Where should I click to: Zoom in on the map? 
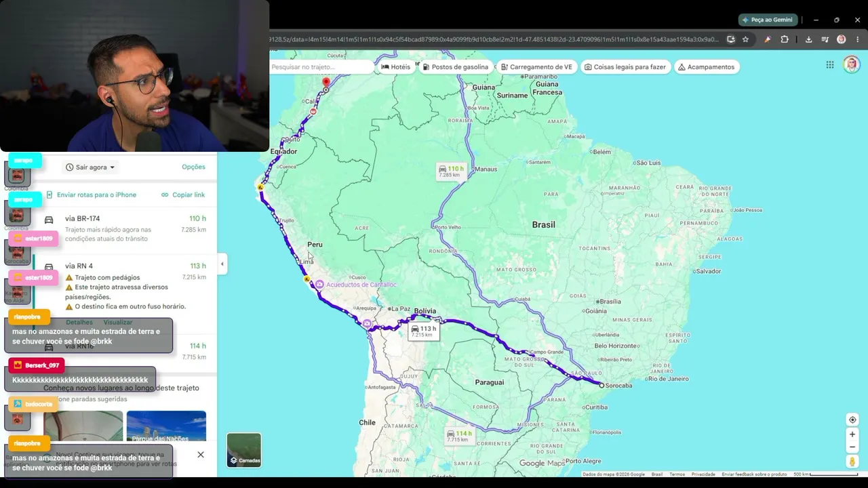click(x=852, y=434)
